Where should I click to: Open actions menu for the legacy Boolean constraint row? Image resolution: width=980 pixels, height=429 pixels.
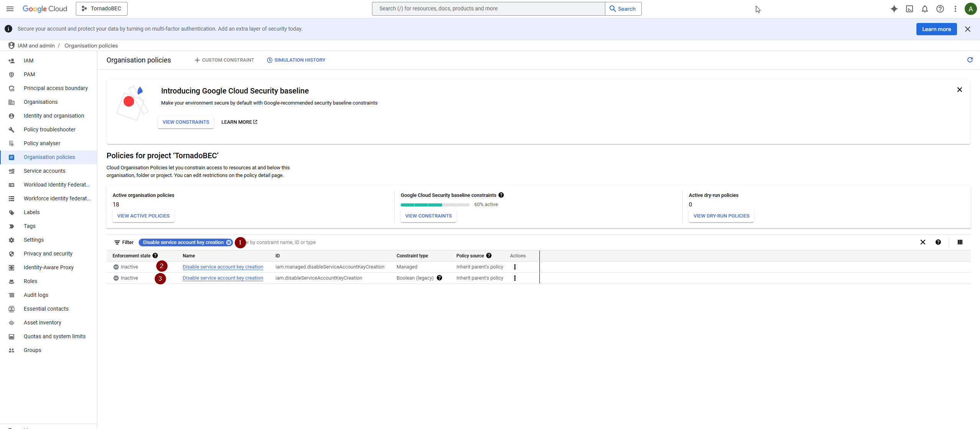515,278
